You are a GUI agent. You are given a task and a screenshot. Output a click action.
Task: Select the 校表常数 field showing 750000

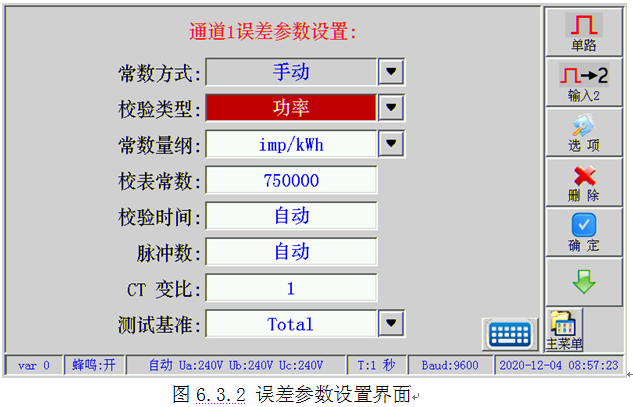click(x=291, y=180)
